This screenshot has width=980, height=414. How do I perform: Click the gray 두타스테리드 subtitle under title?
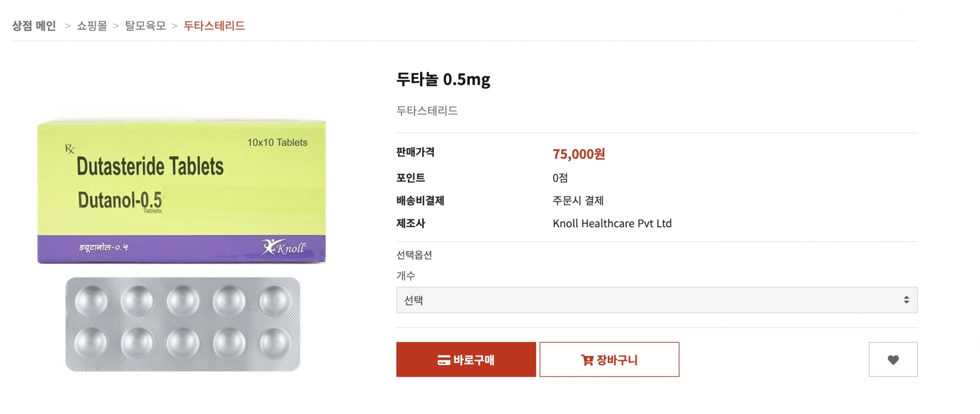[427, 110]
